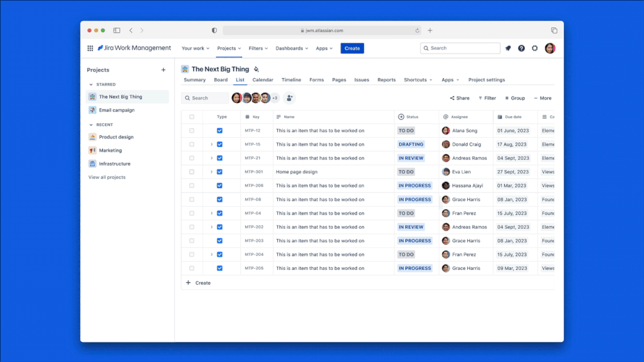Viewport: 644px width, 362px height.
Task: Select the checkbox for row MTP-12
Action: (192, 131)
